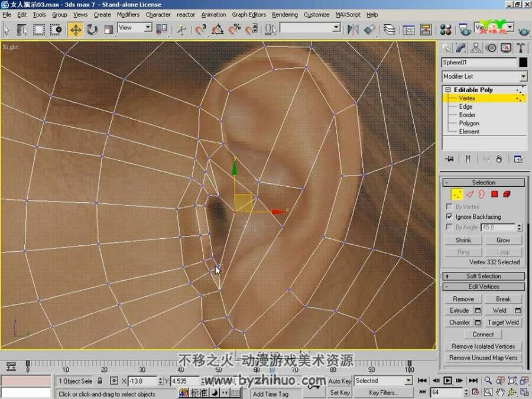Screen dimensions: 532x399
Task: Click the Sphere01 object name field
Action: pos(479,63)
